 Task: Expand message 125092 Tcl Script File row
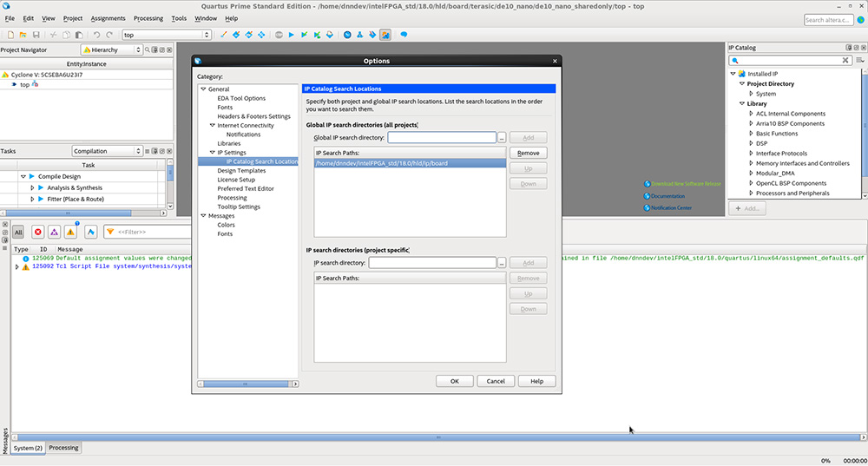(16, 266)
